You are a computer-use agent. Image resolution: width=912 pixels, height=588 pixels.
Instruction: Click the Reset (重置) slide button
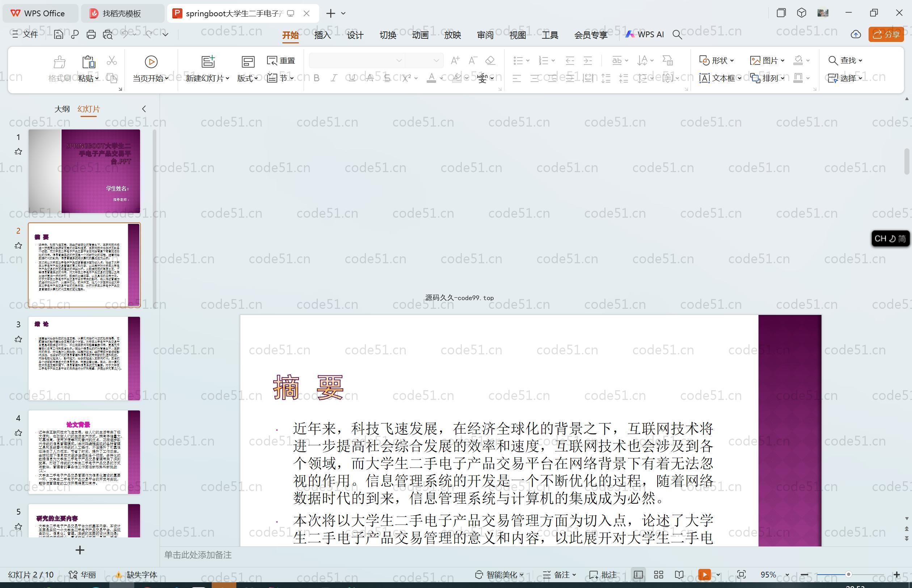(281, 60)
